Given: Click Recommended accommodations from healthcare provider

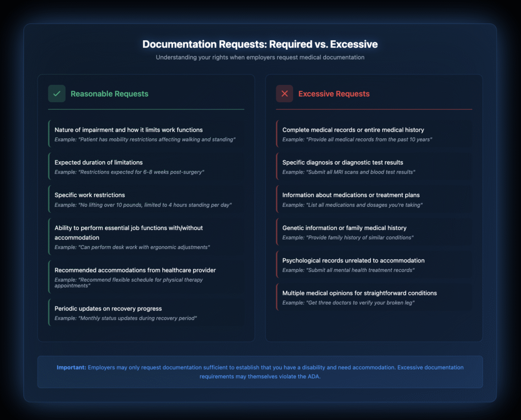Looking at the screenshot, I should 135,270.
